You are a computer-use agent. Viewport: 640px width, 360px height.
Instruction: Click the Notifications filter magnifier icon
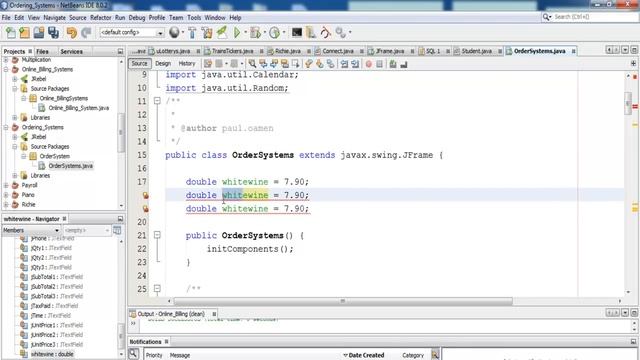click(133, 354)
